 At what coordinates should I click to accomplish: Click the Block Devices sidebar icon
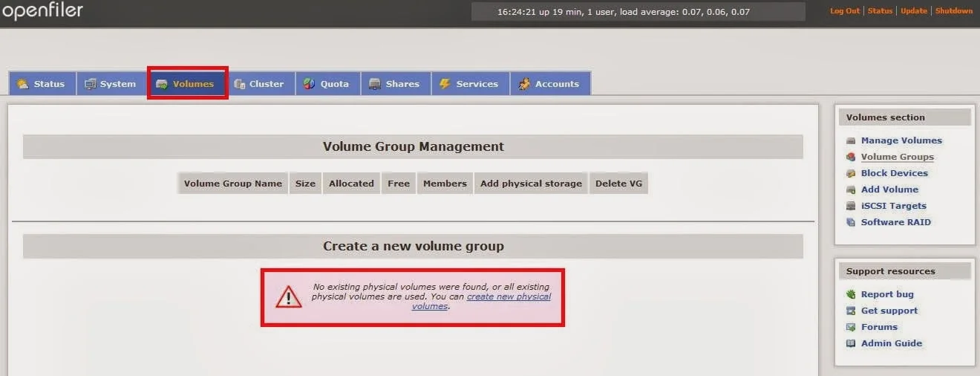pos(851,173)
